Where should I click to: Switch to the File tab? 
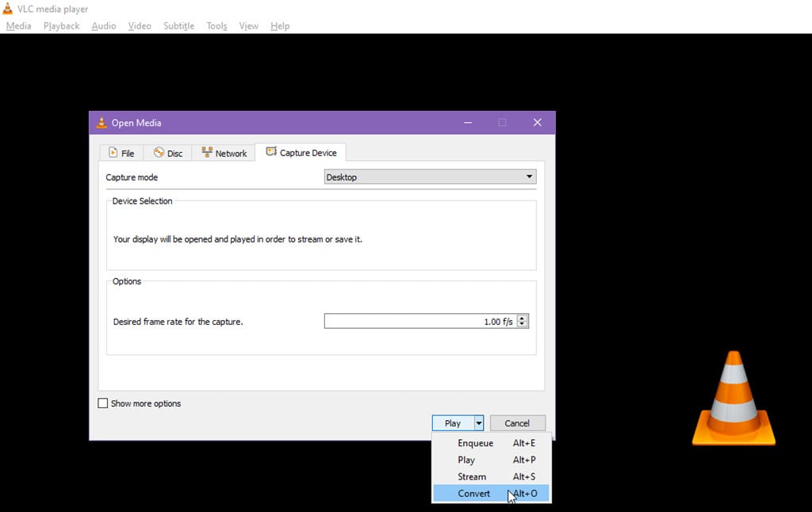pos(121,153)
